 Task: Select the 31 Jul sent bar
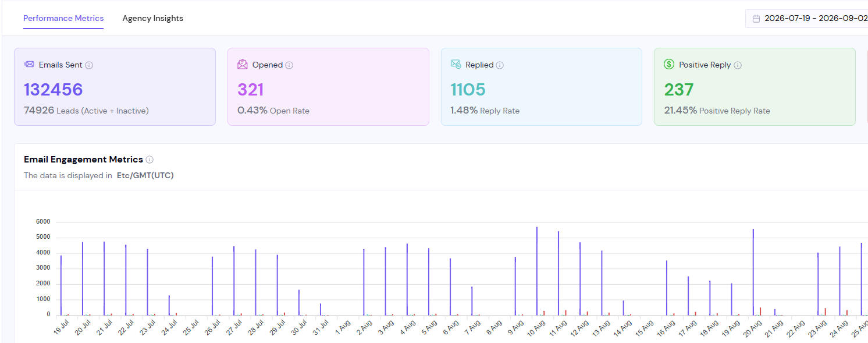tap(321, 309)
